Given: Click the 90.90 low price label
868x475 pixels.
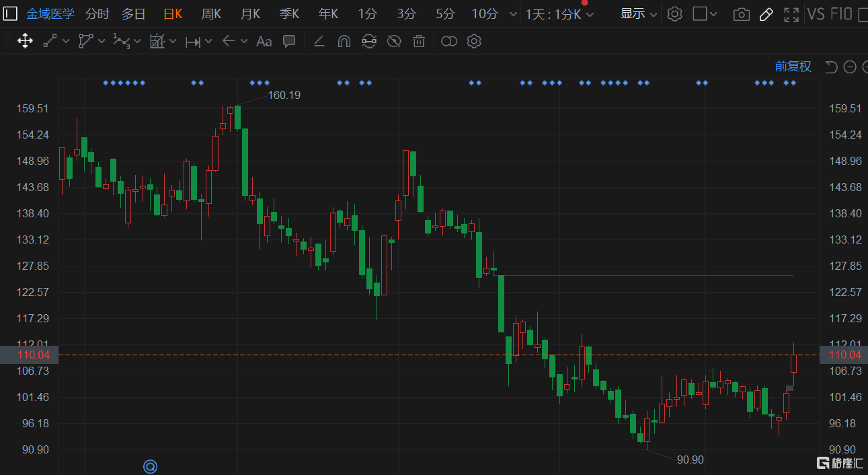Looking at the screenshot, I should pos(690,460).
